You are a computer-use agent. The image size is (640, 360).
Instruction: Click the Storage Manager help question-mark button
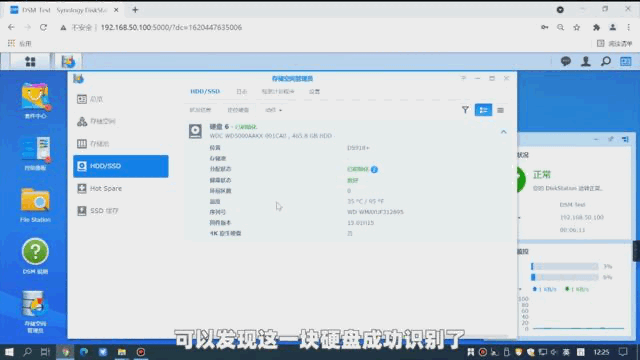pyautogui.click(x=463, y=78)
